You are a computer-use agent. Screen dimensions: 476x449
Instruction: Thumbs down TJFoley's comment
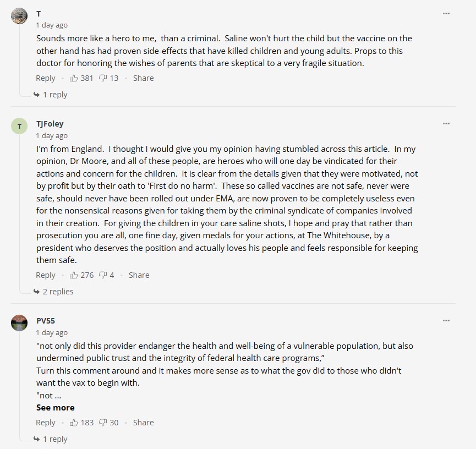click(x=102, y=275)
